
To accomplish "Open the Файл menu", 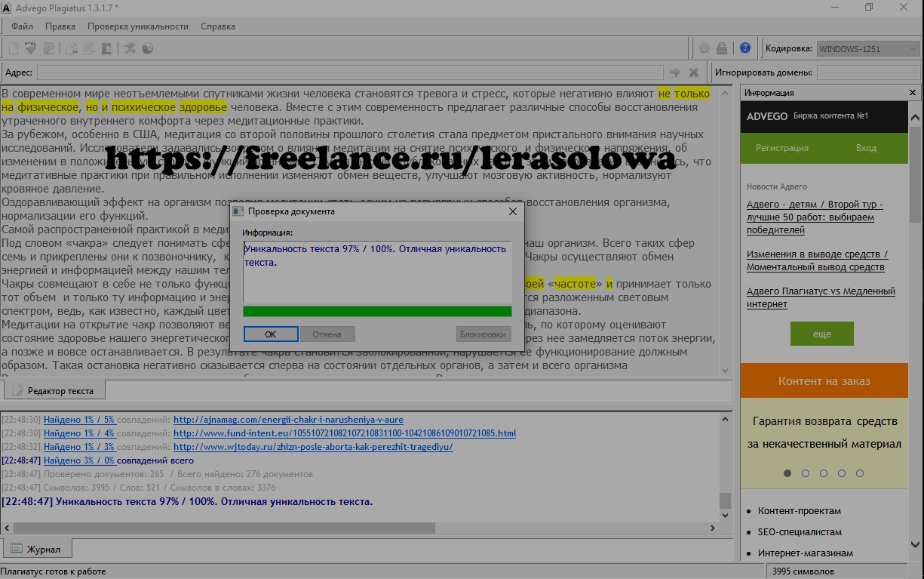I will (23, 26).
